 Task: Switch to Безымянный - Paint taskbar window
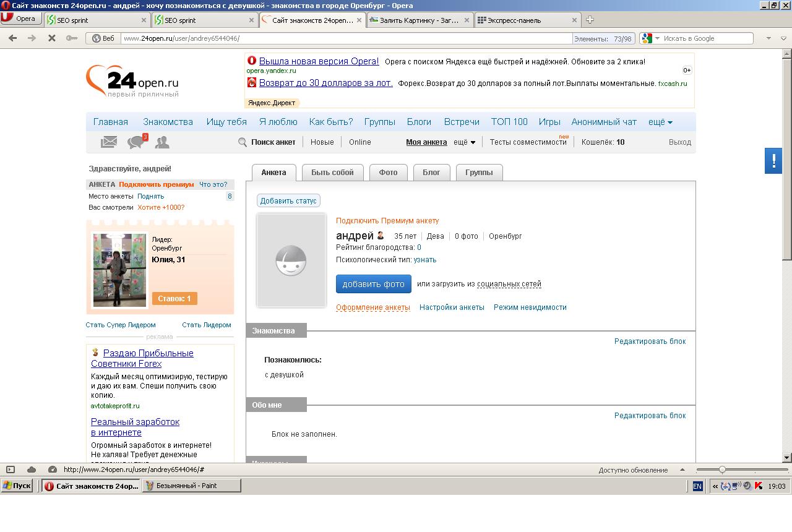click(192, 486)
